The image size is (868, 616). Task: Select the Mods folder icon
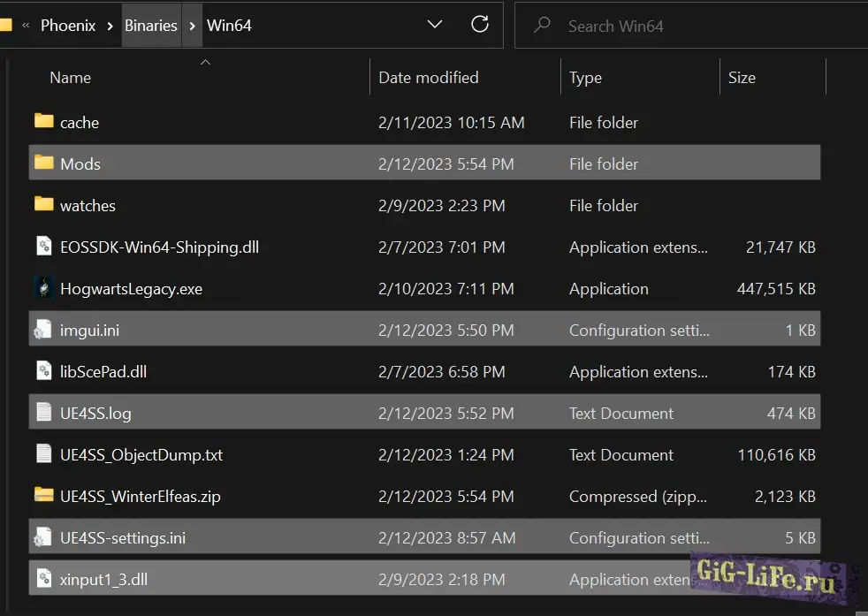44,164
